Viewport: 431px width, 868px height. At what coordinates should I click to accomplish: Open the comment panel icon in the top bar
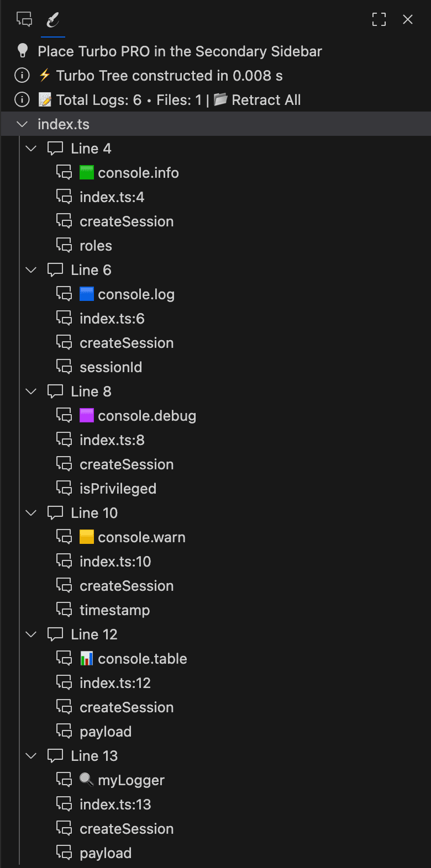click(24, 19)
